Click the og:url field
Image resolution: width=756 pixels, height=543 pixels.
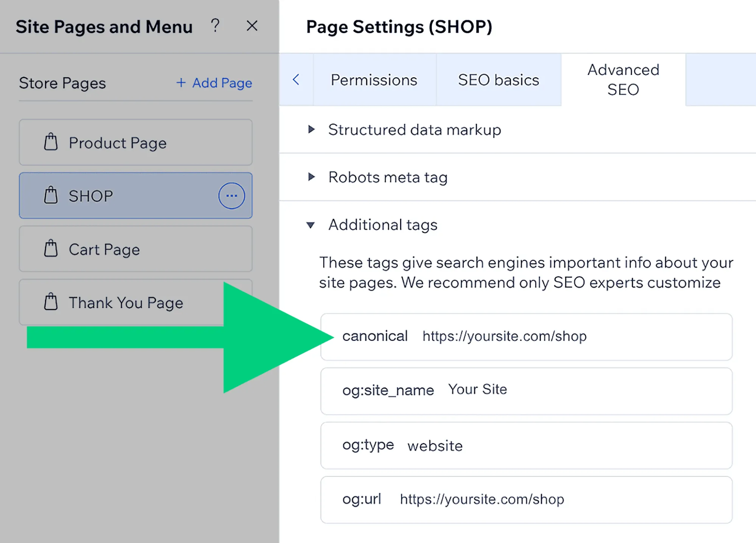(526, 500)
